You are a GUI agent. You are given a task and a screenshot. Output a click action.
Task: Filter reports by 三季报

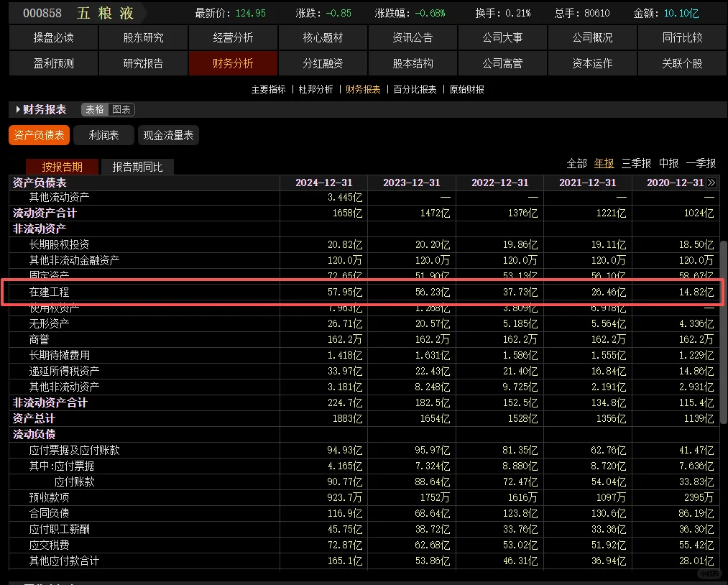(x=636, y=163)
